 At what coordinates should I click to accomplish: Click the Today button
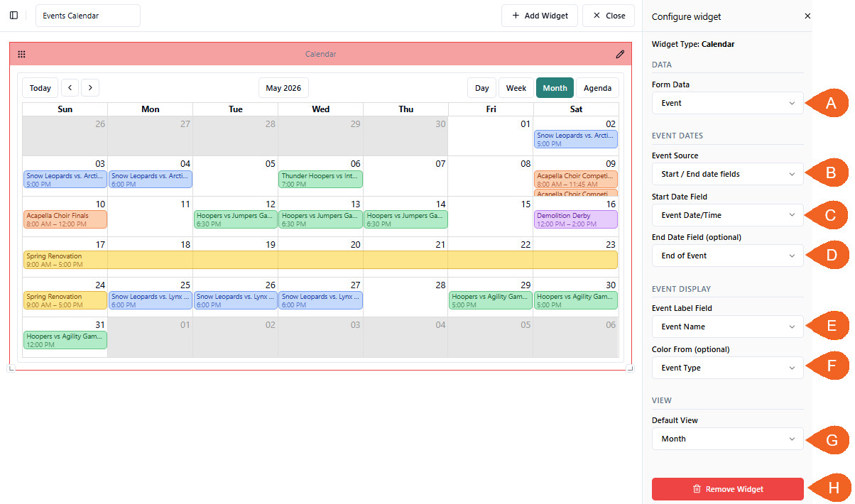click(40, 88)
